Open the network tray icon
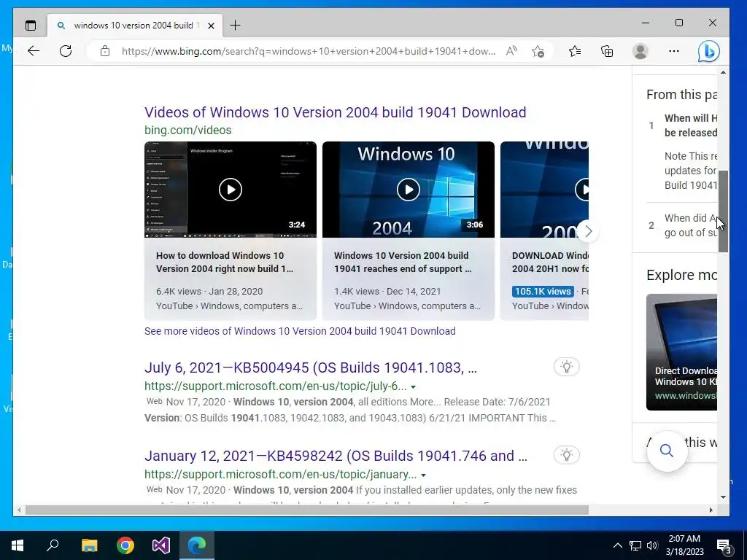 635,545
